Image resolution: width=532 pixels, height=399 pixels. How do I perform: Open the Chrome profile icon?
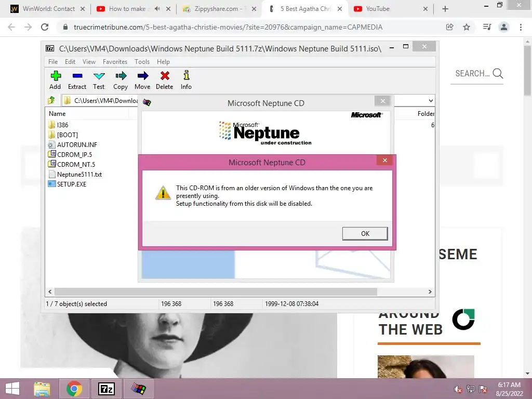coord(504,27)
